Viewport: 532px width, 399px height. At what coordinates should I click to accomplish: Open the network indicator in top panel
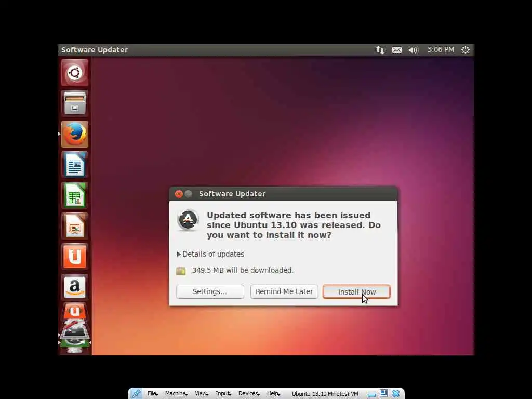(x=380, y=50)
